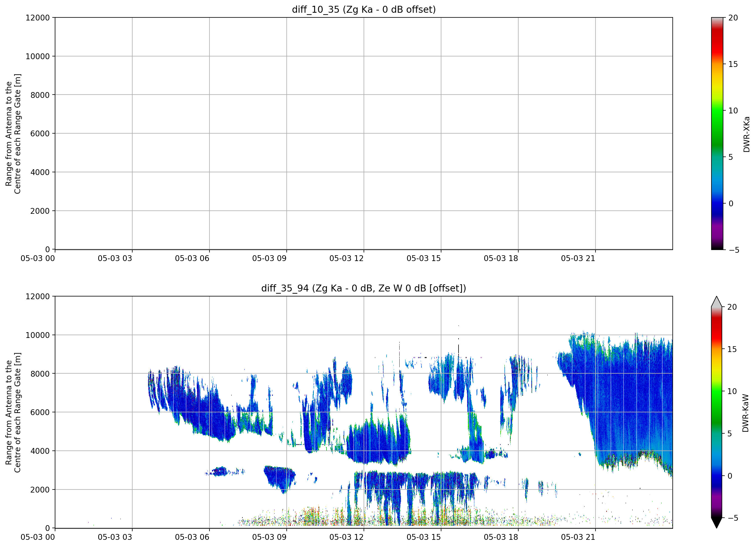Click the diff_35_94 plot title
The height and width of the screenshot is (547, 756).
[x=364, y=288]
